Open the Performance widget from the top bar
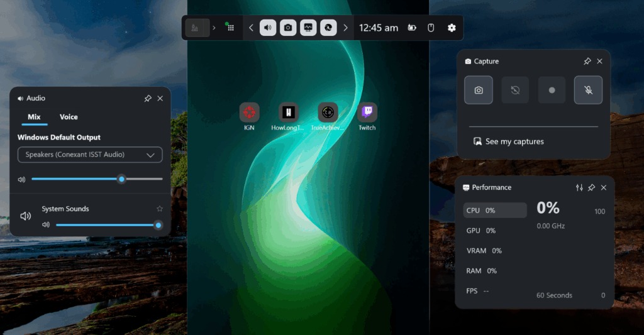 [308, 28]
